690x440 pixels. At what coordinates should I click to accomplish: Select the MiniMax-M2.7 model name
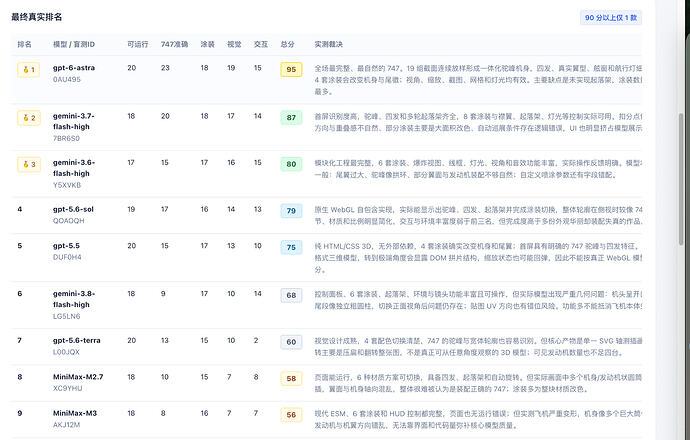78,377
